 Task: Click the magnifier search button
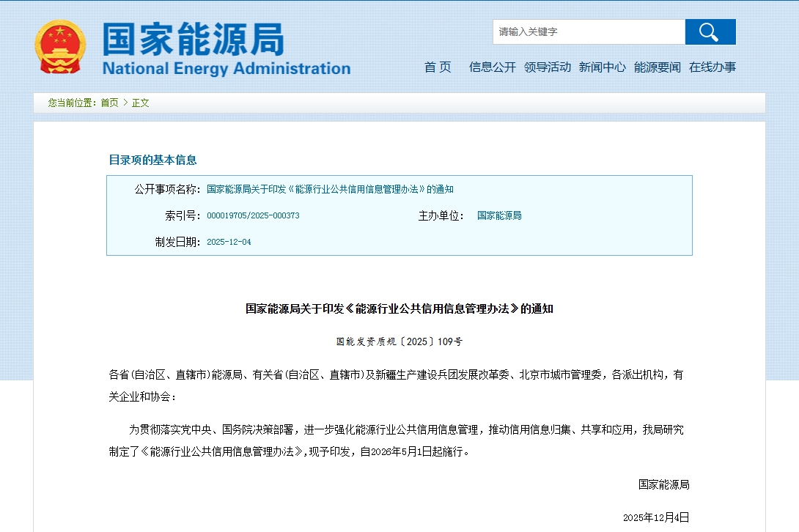710,32
